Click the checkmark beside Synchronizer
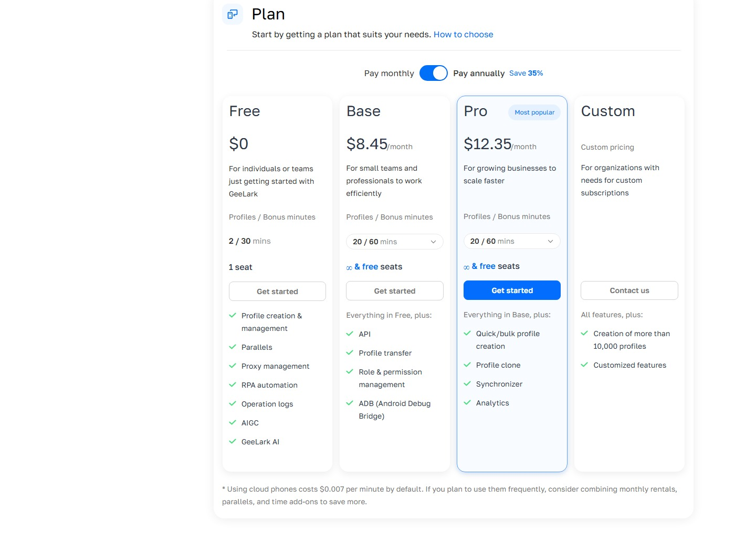The image size is (756, 541). 467,383
